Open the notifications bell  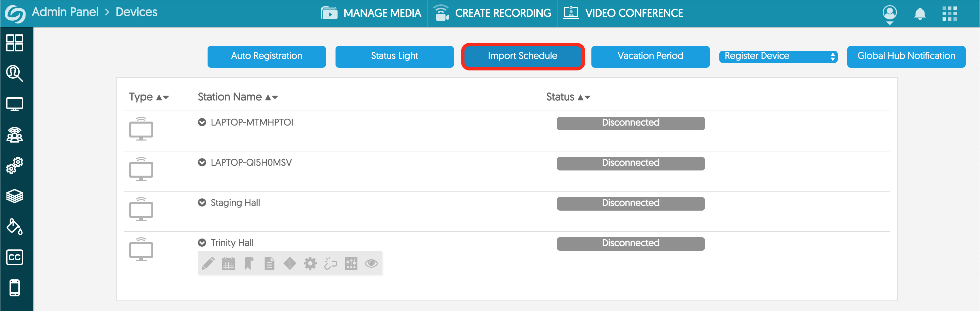920,14
